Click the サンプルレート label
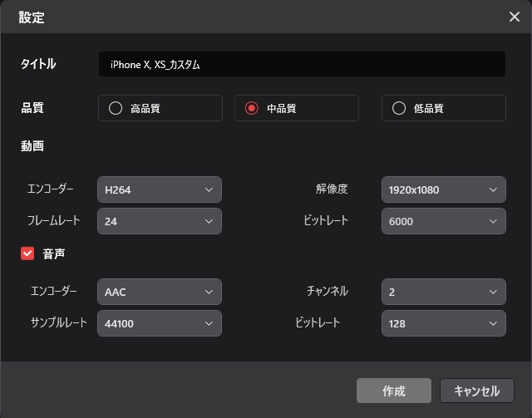This screenshot has height=418, width=532. [59, 322]
